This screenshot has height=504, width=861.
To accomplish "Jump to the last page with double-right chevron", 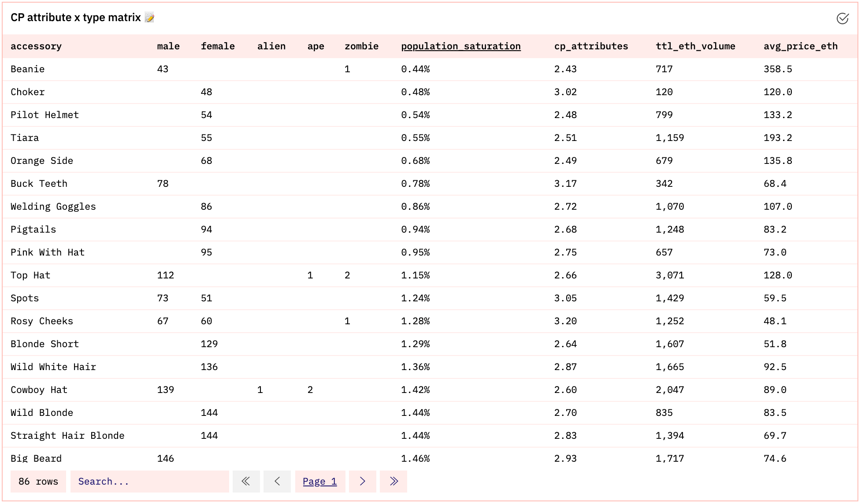I will click(x=393, y=482).
